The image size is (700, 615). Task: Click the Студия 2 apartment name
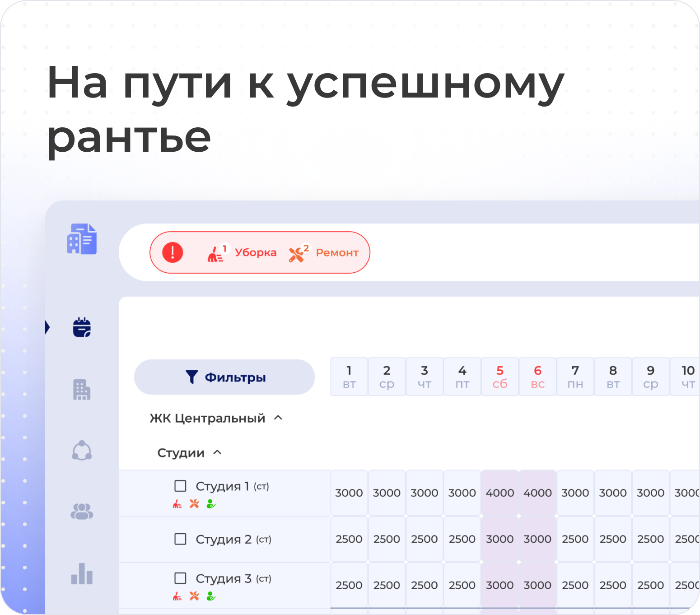224,539
